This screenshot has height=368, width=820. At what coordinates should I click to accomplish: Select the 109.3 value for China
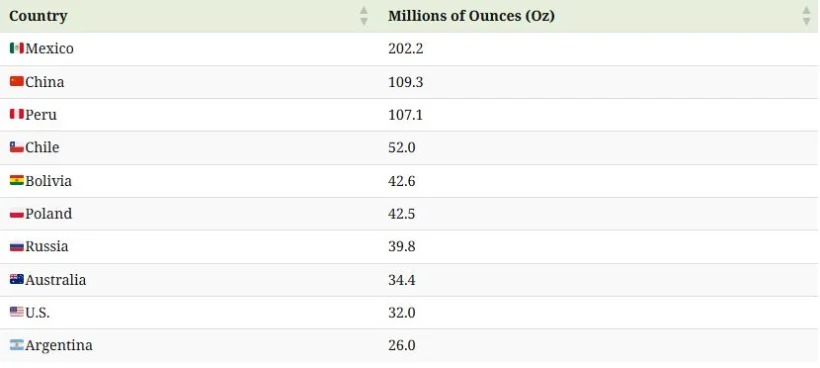pos(405,82)
